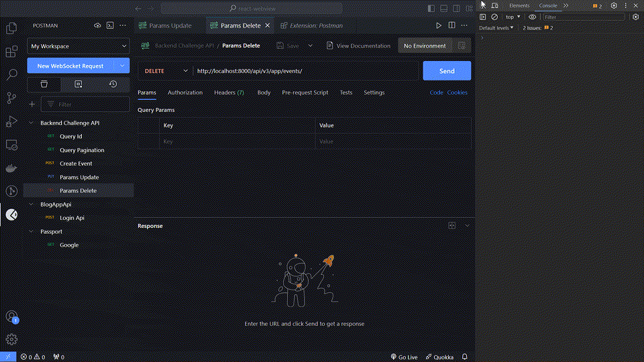The image size is (644, 362).
Task: Toggle bottom panel layout icon
Action: (444, 9)
